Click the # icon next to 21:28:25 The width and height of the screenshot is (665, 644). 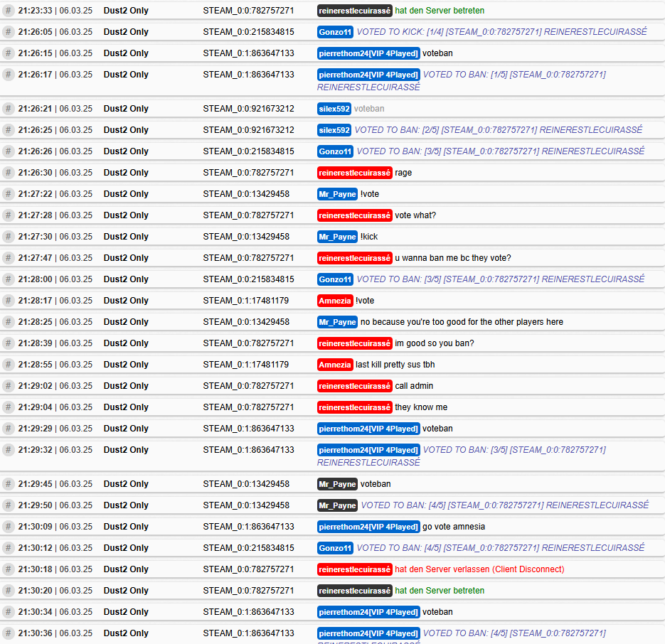[9, 322]
